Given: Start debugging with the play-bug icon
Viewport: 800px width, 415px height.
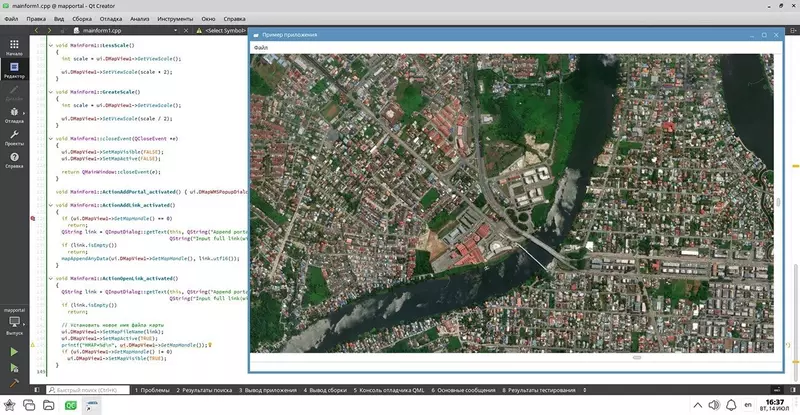Looking at the screenshot, I should 14,368.
